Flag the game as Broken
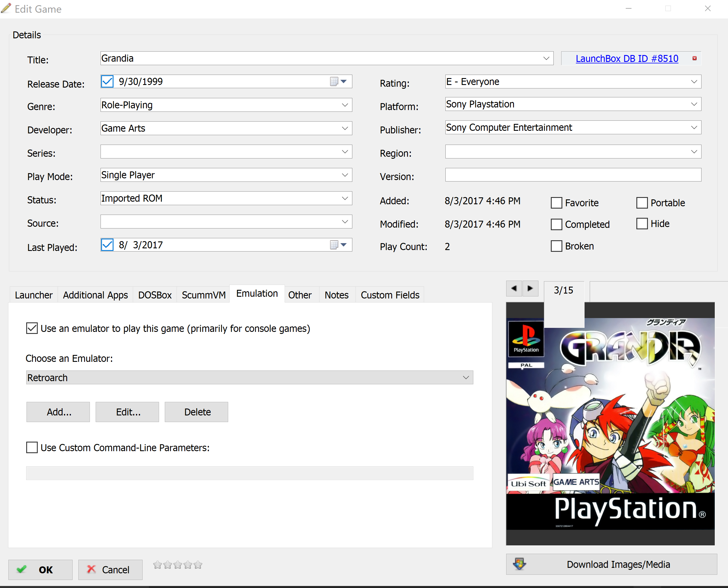Viewport: 728px width, 588px height. (x=556, y=246)
